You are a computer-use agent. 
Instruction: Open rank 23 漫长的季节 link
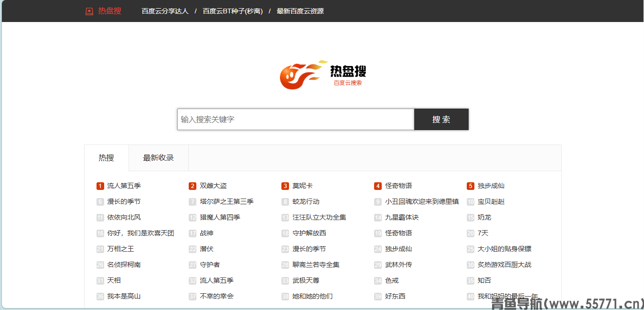click(x=309, y=249)
